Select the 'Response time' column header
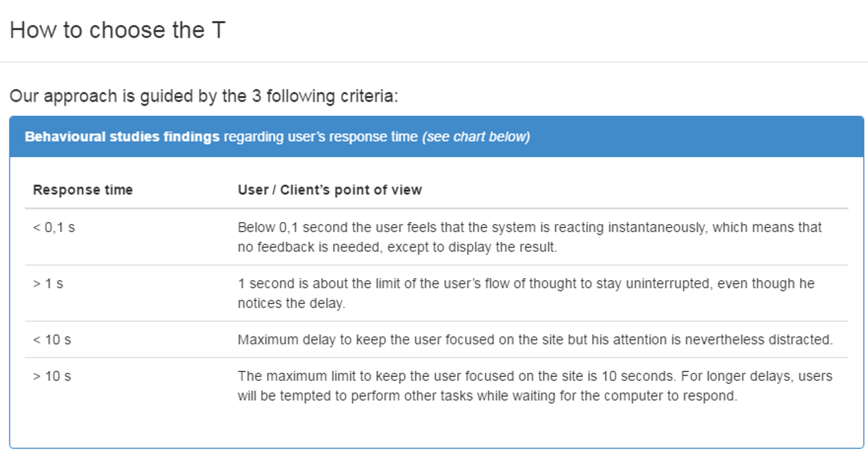 coord(83,190)
